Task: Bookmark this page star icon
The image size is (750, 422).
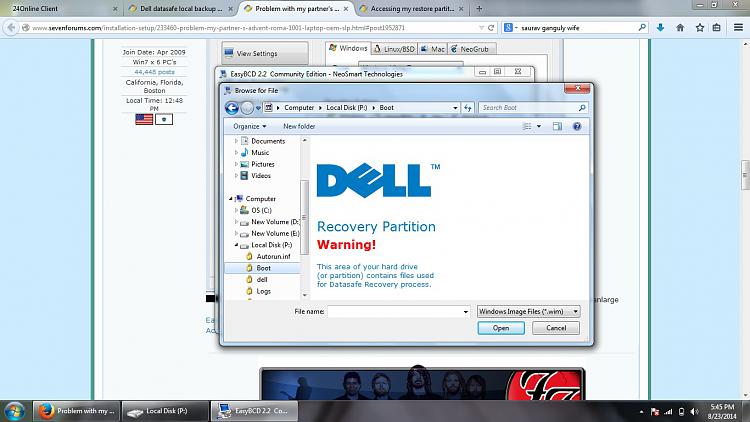Action: [x=700, y=28]
